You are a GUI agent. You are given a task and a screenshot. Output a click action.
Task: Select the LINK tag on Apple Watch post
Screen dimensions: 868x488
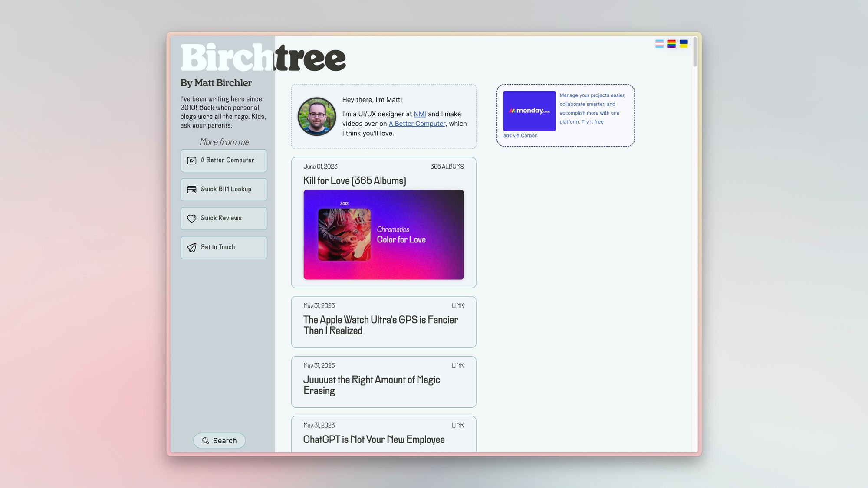click(x=458, y=306)
